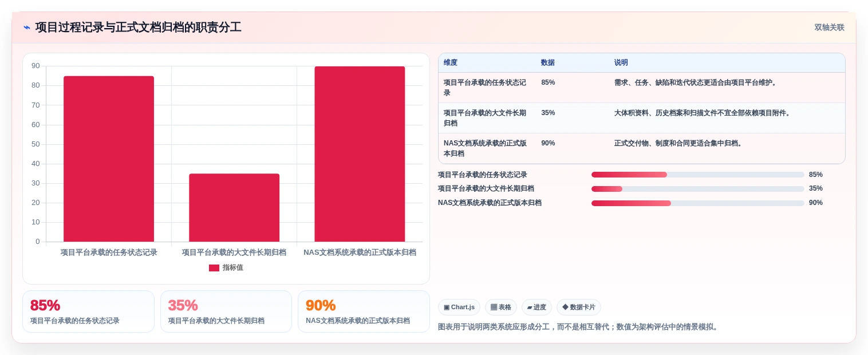Click the dashboard title 项目过程记录与正式文档归档的职责分工

pyautogui.click(x=138, y=27)
